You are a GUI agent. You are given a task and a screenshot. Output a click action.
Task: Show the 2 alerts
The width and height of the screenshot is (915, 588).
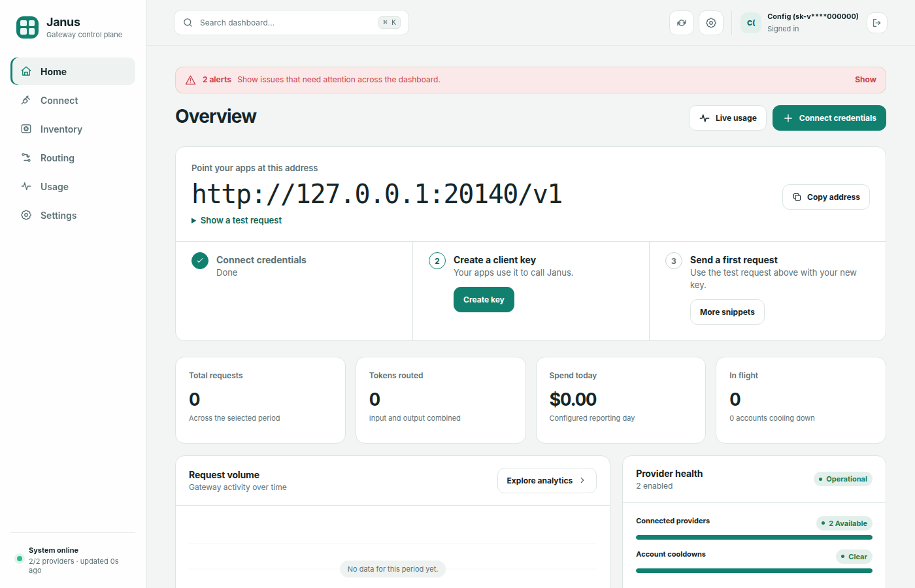coord(865,80)
